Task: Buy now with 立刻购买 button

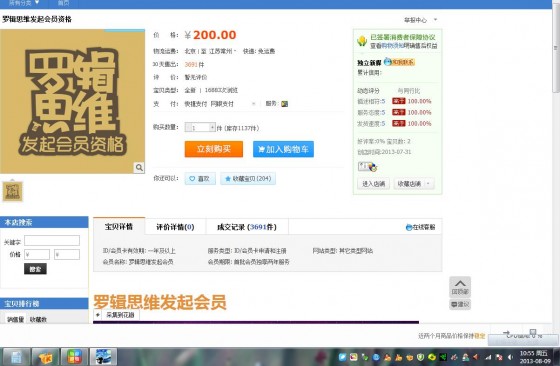Action: tap(214, 149)
